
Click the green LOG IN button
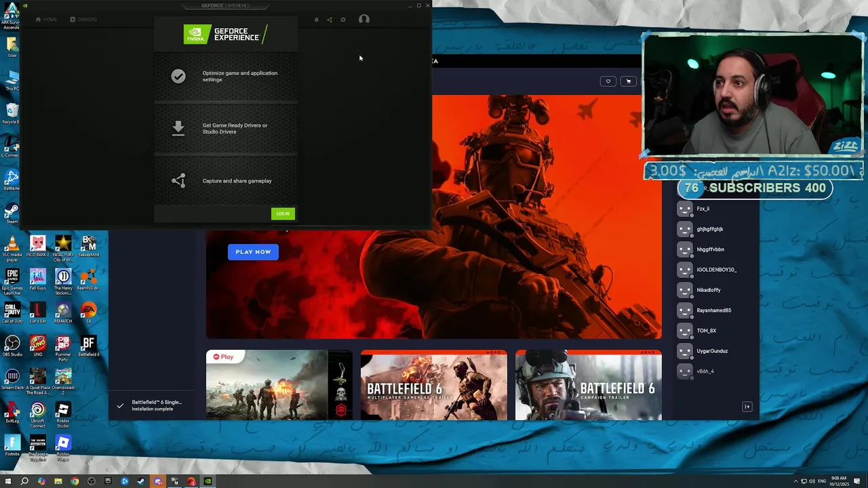(x=283, y=213)
